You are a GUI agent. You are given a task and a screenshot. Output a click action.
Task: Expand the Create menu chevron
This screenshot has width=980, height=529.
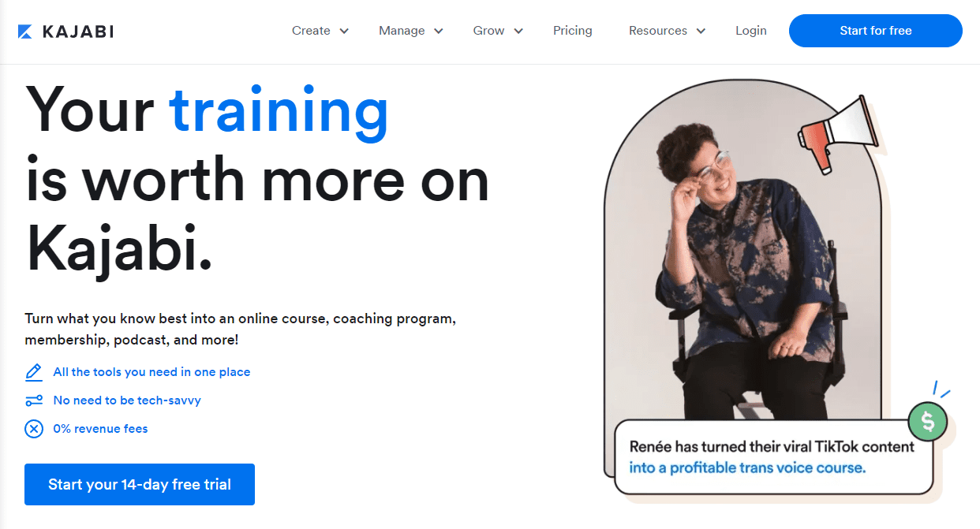click(344, 32)
